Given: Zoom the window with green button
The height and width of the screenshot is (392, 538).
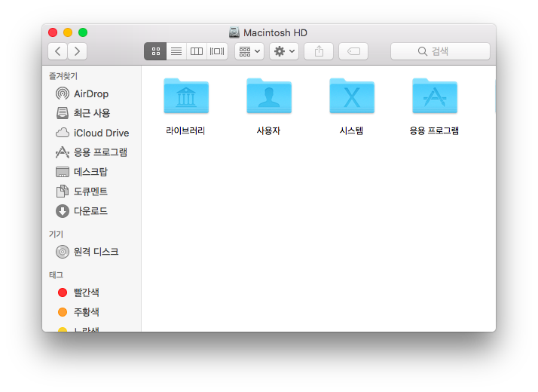Looking at the screenshot, I should (83, 32).
